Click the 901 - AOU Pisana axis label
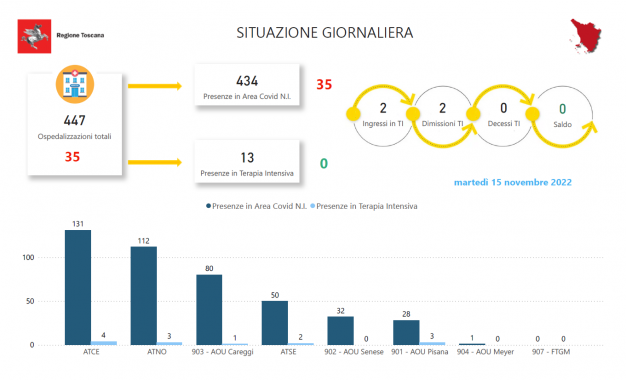This screenshot has height=380, width=626. point(420,352)
